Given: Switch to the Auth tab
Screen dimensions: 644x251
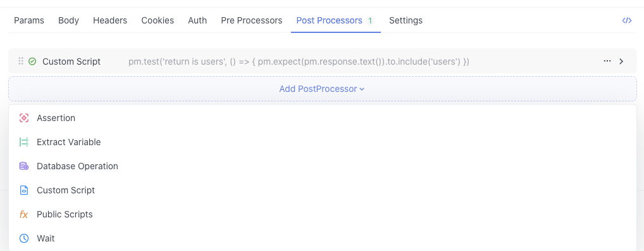Looking at the screenshot, I should pyautogui.click(x=197, y=20).
